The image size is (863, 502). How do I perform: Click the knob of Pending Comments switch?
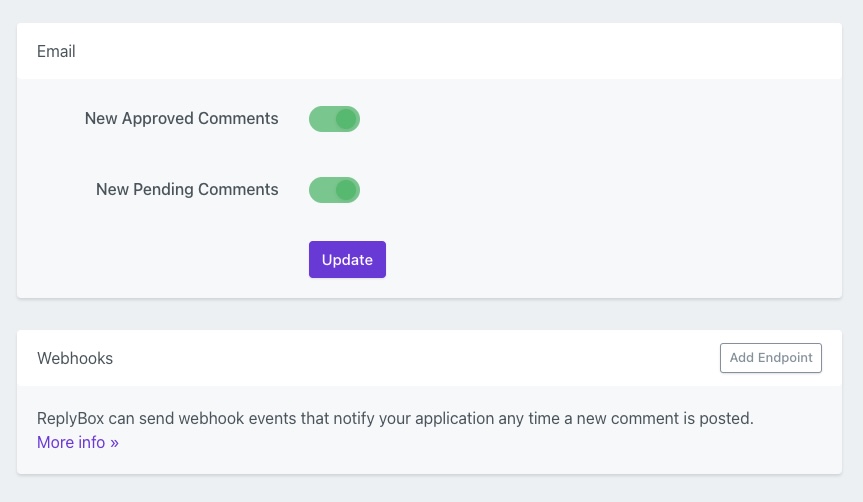tap(346, 190)
